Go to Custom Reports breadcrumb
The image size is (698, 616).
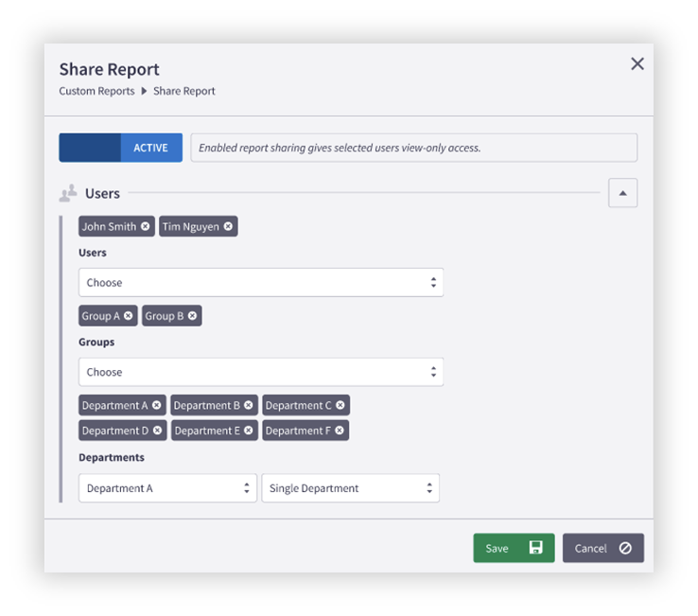coord(96,92)
